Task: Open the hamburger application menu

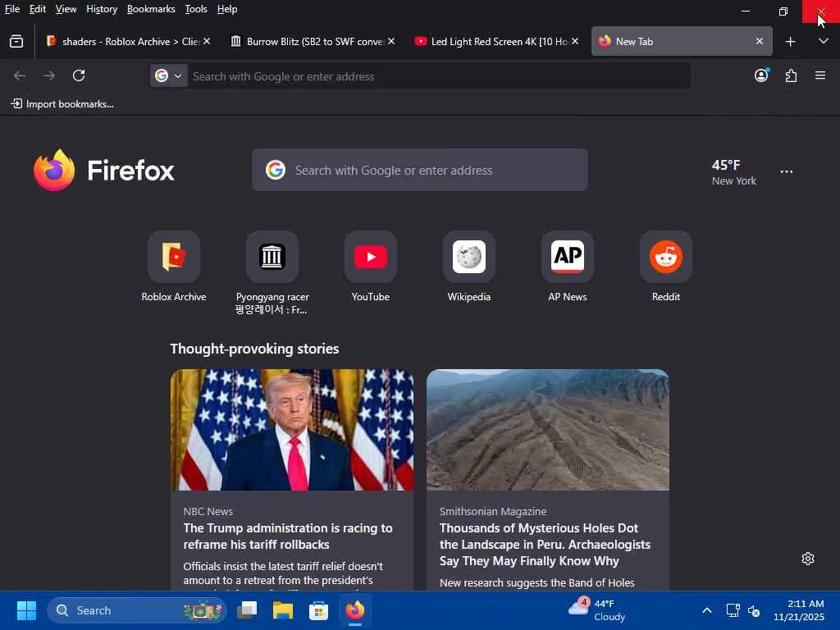Action: point(820,75)
